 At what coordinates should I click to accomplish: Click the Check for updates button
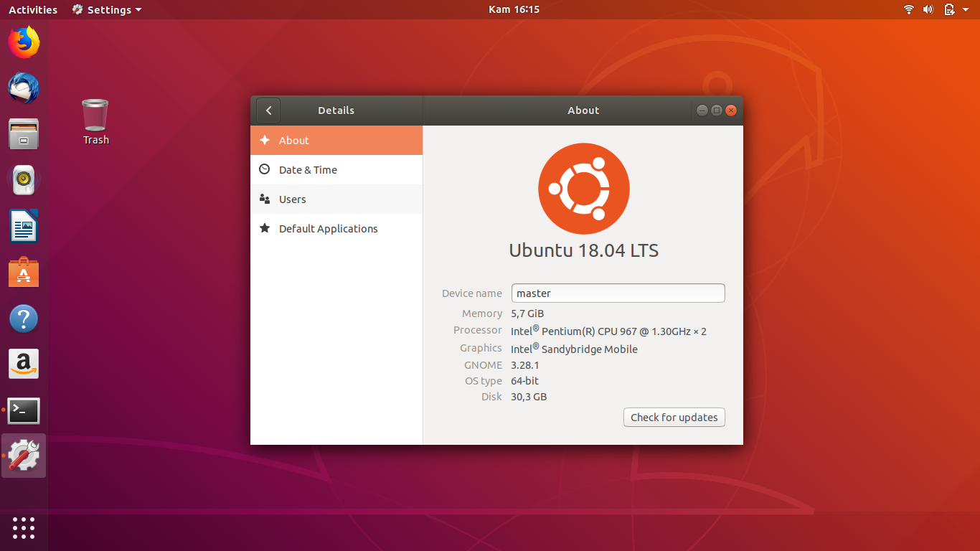(x=674, y=418)
